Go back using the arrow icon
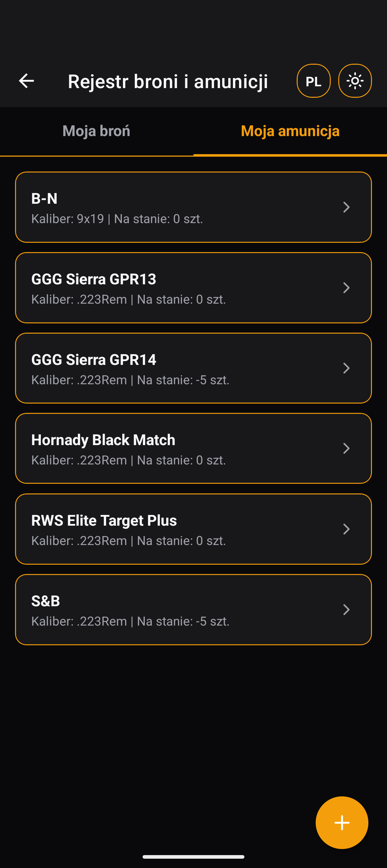This screenshot has height=868, width=387. point(27,81)
